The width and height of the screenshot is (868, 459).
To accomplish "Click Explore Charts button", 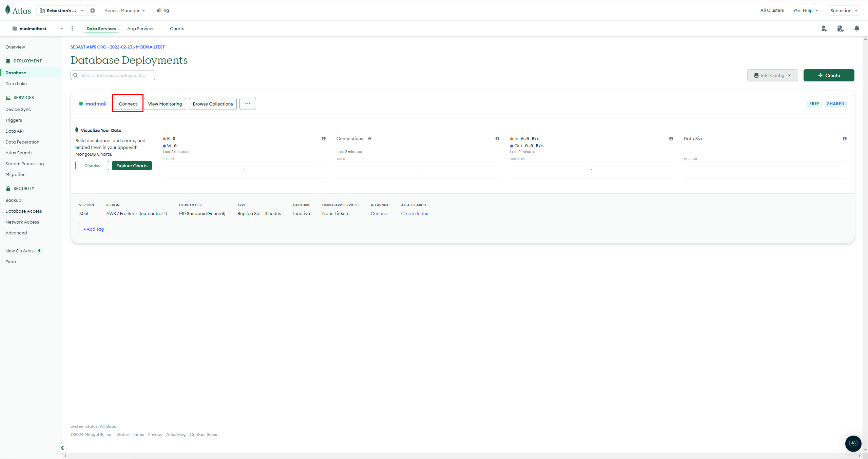I will (132, 166).
